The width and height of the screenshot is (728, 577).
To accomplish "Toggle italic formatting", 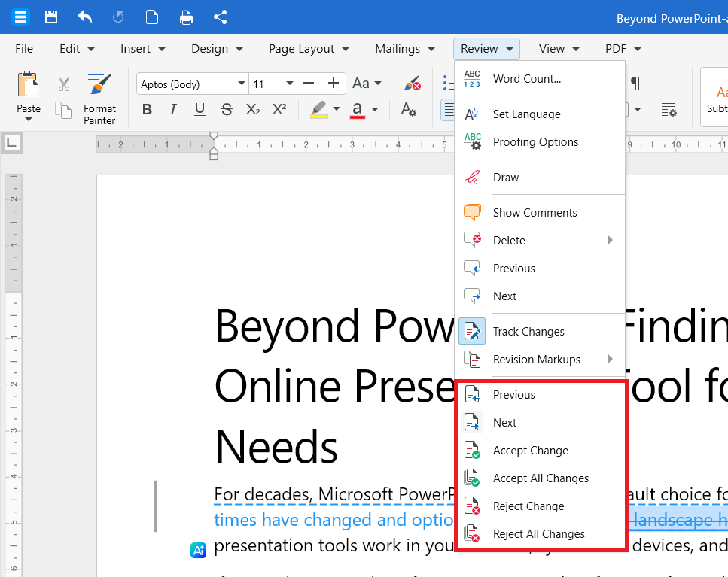I will pyautogui.click(x=173, y=110).
